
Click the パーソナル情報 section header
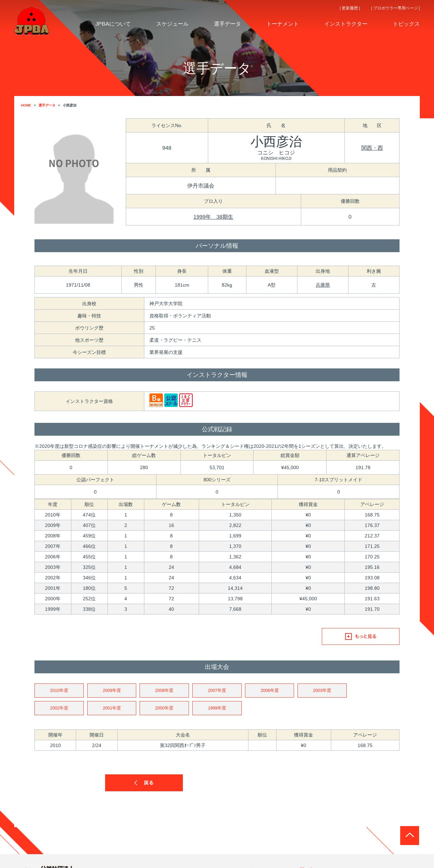point(217,246)
